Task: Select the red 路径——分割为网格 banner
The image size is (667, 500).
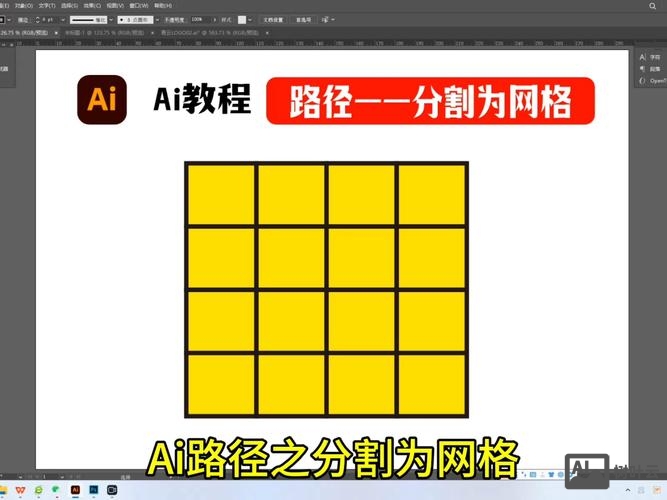Action: [430, 101]
